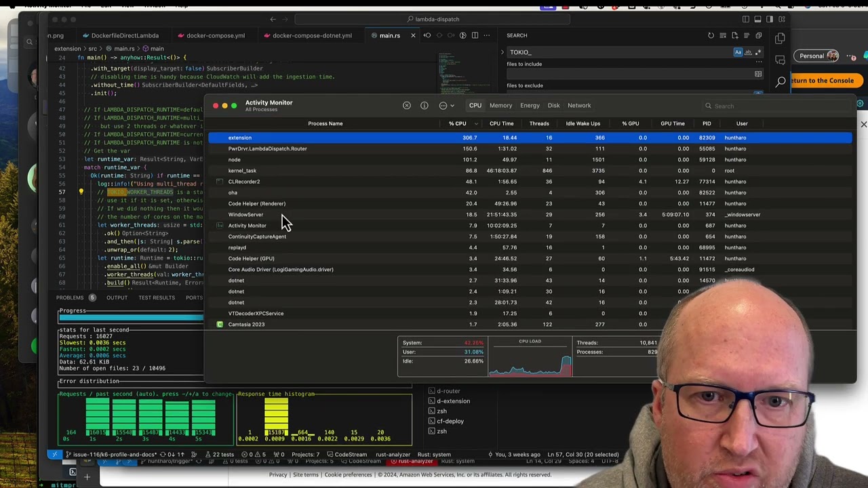Viewport: 868px width, 488px height.
Task: Click the navigate back arrow in VS Code title bar
Action: coord(273,19)
